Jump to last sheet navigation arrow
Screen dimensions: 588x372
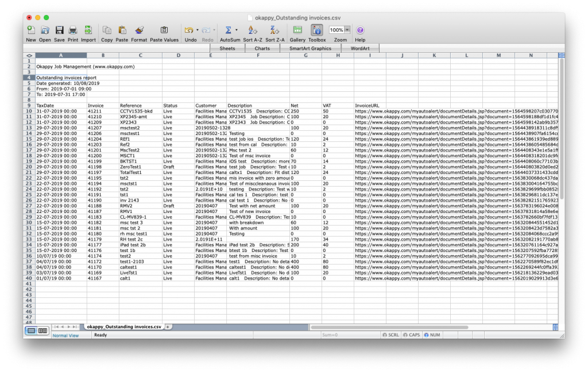click(x=75, y=327)
